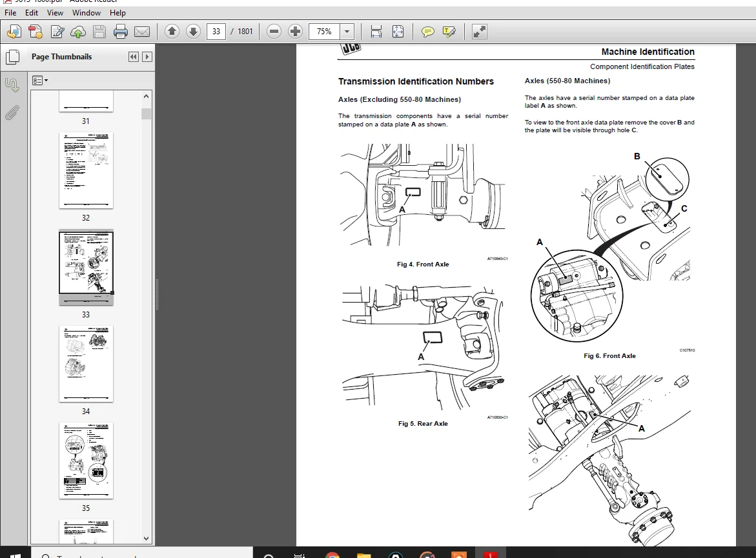Open the View menu

point(55,12)
